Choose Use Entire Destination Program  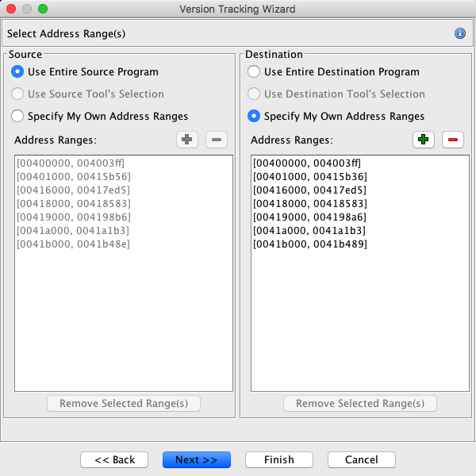click(x=254, y=71)
